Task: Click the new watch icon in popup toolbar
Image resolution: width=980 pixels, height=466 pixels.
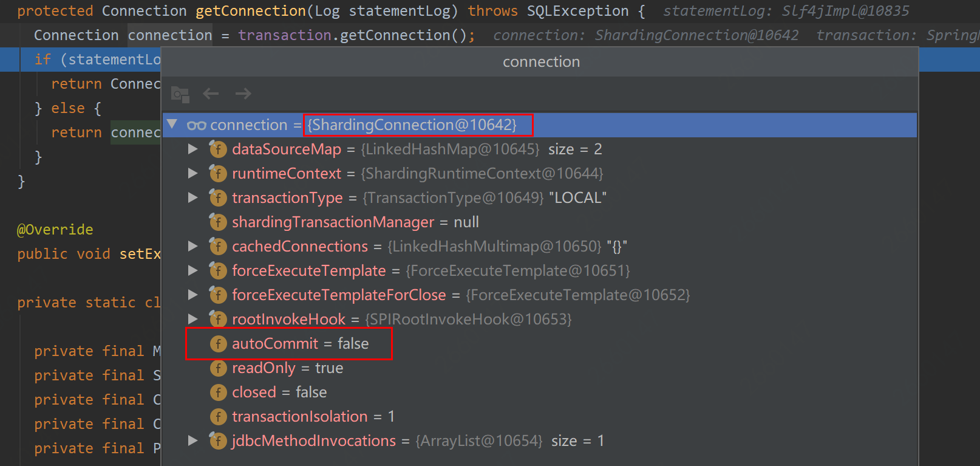Action: [x=180, y=94]
